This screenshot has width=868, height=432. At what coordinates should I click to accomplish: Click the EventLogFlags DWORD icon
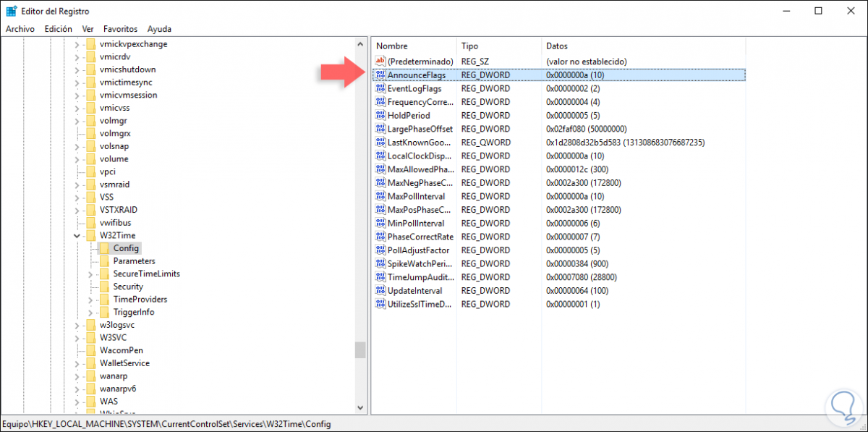380,88
